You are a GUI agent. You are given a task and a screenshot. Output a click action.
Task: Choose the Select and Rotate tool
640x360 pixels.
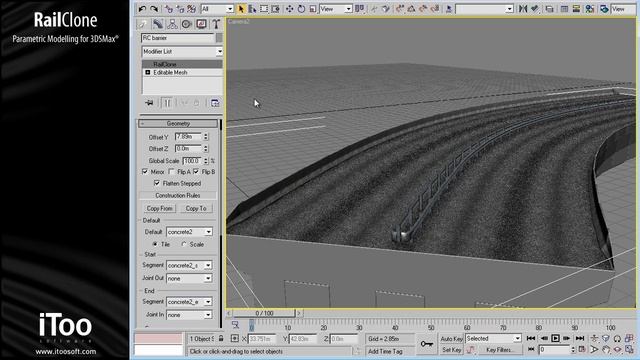(x=301, y=9)
